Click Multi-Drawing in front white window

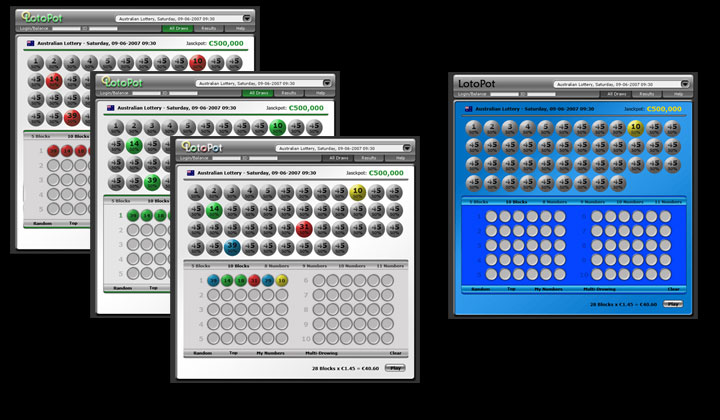pos(321,353)
